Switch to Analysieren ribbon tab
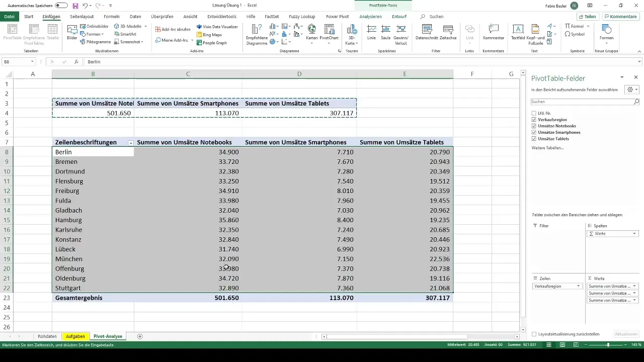Viewport: 644px width, 362px height. (370, 17)
